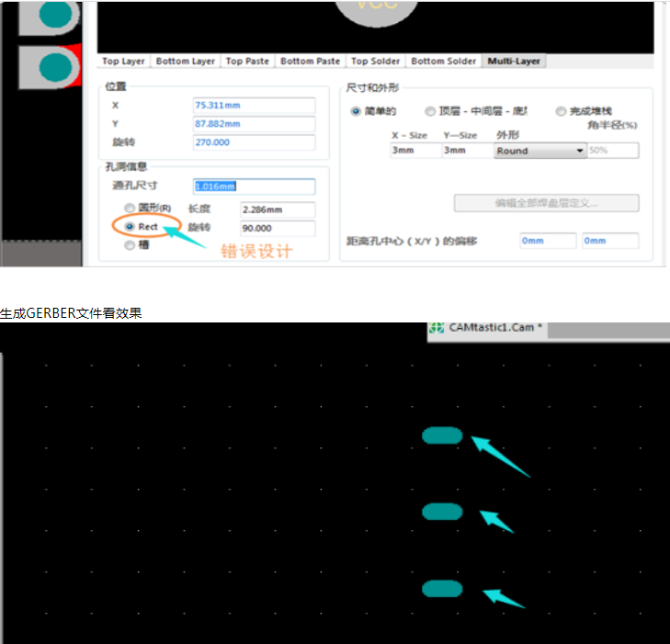The width and height of the screenshot is (670, 644).
Task: Switch to the Bottom Solder tab
Action: [443, 61]
